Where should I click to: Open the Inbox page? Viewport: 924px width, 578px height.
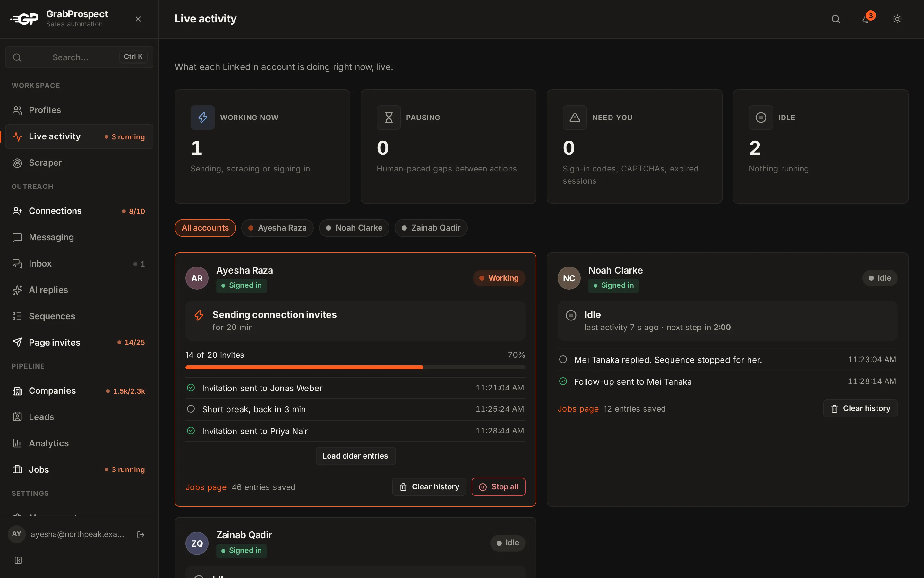click(79, 264)
